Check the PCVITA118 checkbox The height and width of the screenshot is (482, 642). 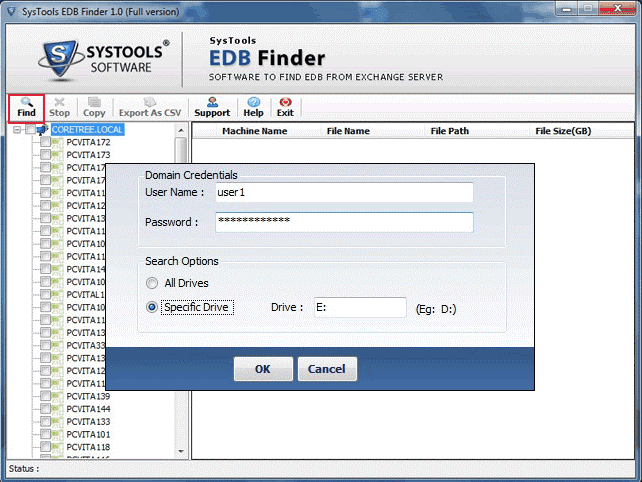click(45, 447)
